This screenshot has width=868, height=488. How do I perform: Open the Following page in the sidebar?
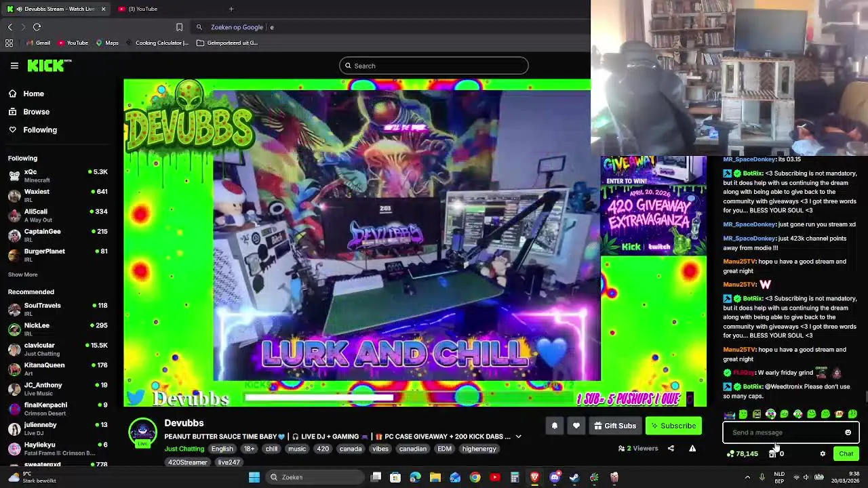click(x=40, y=129)
